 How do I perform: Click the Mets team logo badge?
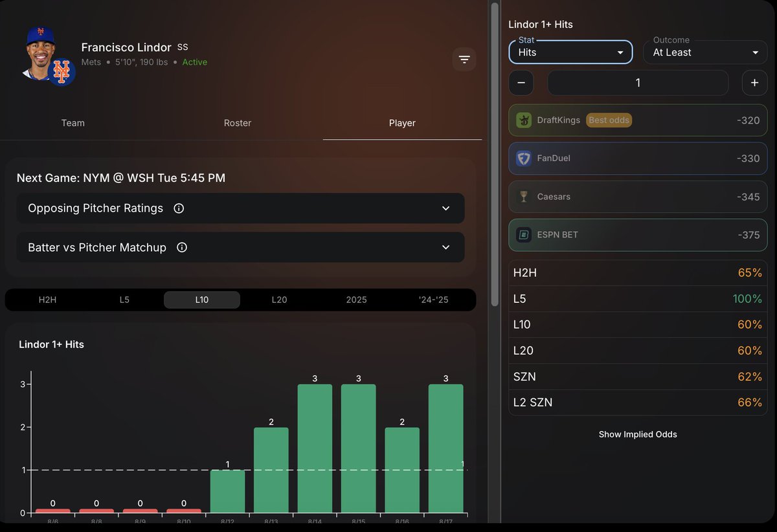(62, 72)
